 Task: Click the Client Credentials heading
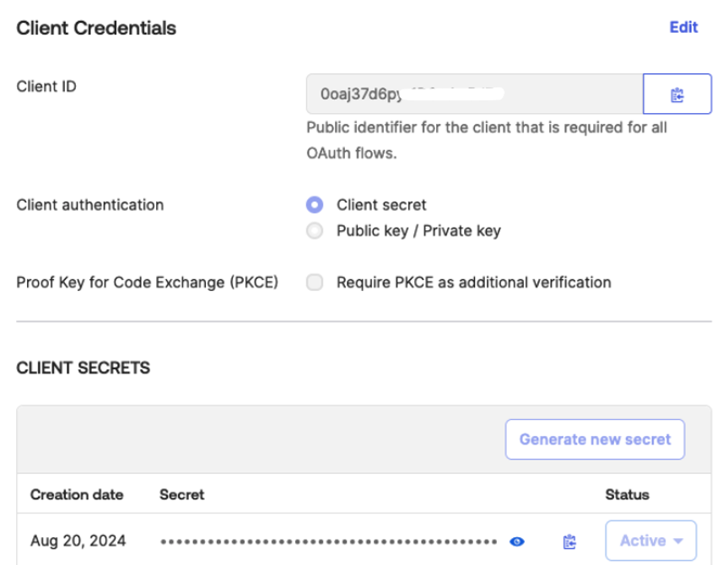(96, 28)
